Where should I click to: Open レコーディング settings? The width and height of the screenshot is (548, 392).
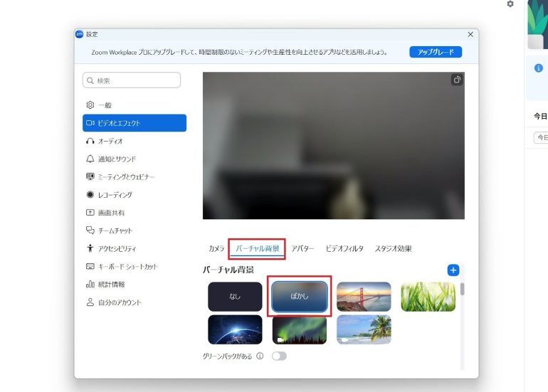114,195
